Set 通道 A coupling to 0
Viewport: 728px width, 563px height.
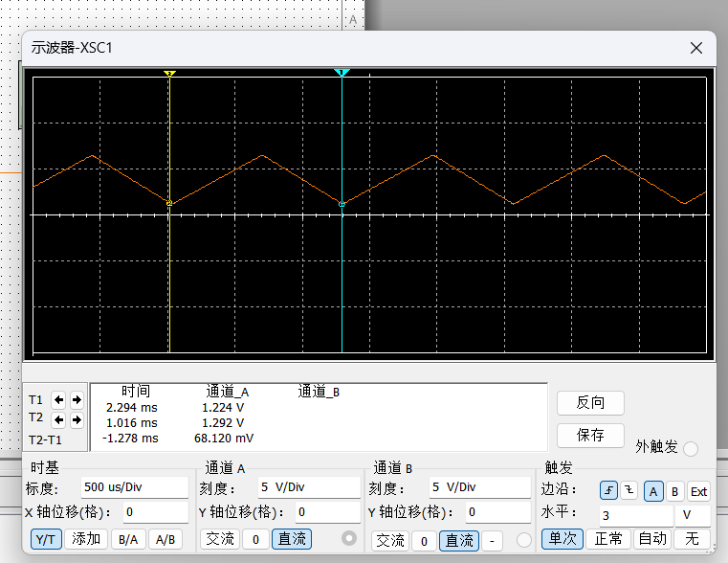255,539
